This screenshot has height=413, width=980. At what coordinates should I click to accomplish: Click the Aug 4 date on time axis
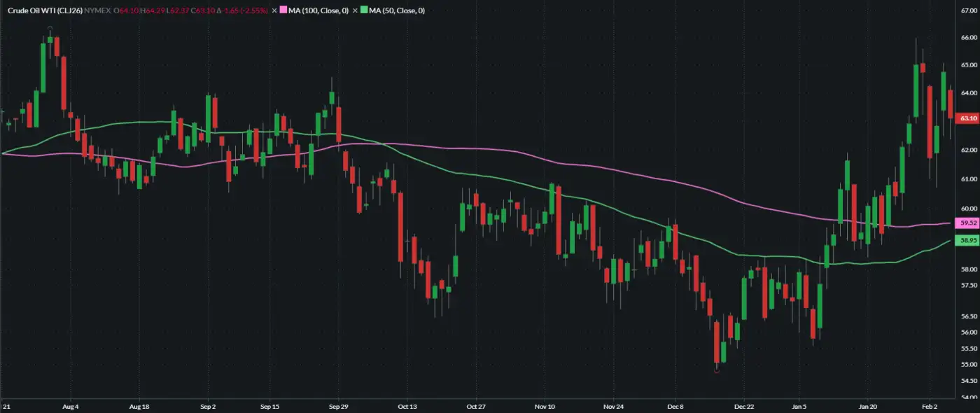click(71, 406)
